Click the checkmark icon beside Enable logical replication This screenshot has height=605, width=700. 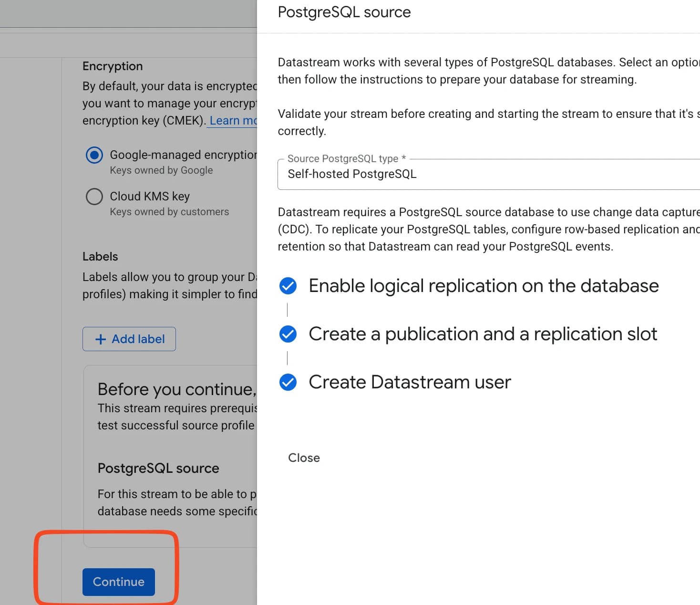click(288, 286)
